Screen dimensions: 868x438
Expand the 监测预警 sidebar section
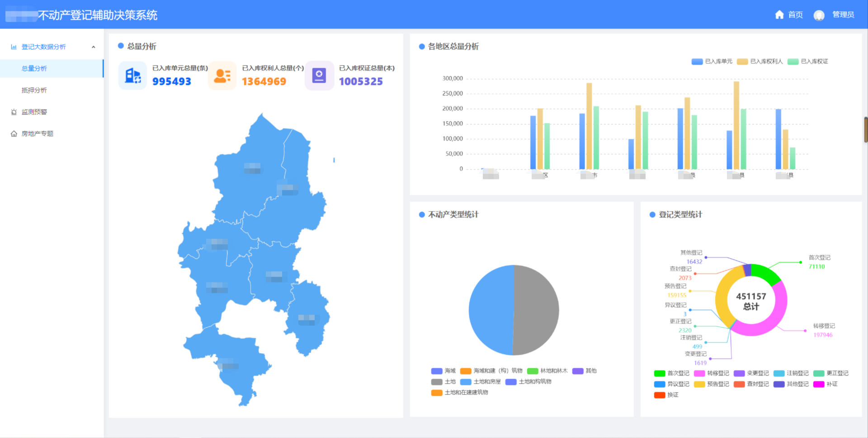coord(34,112)
